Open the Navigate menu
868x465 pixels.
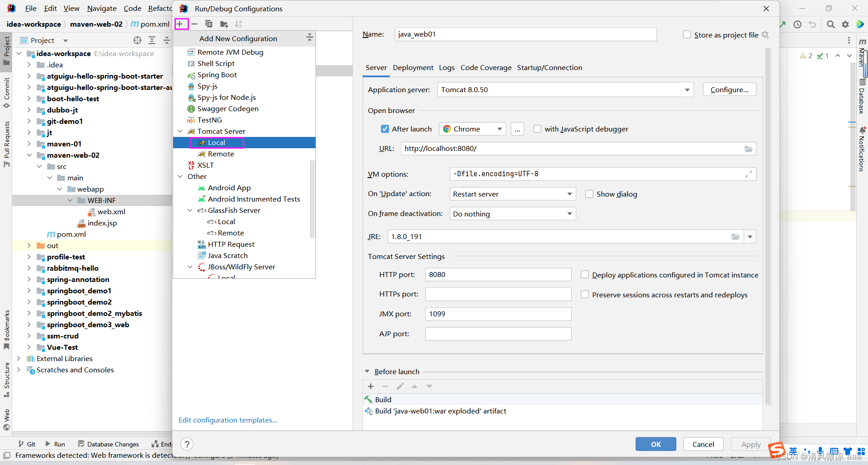pyautogui.click(x=102, y=8)
